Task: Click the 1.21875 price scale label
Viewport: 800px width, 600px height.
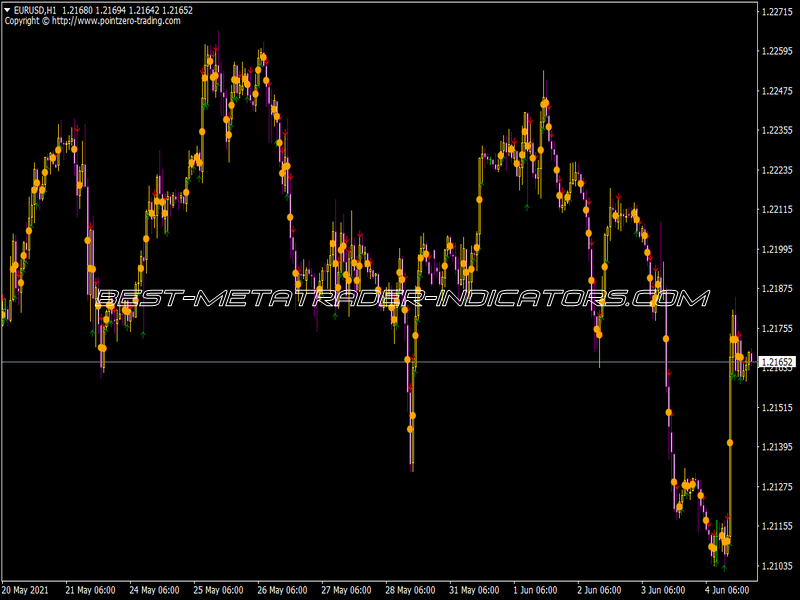Action: (777, 289)
